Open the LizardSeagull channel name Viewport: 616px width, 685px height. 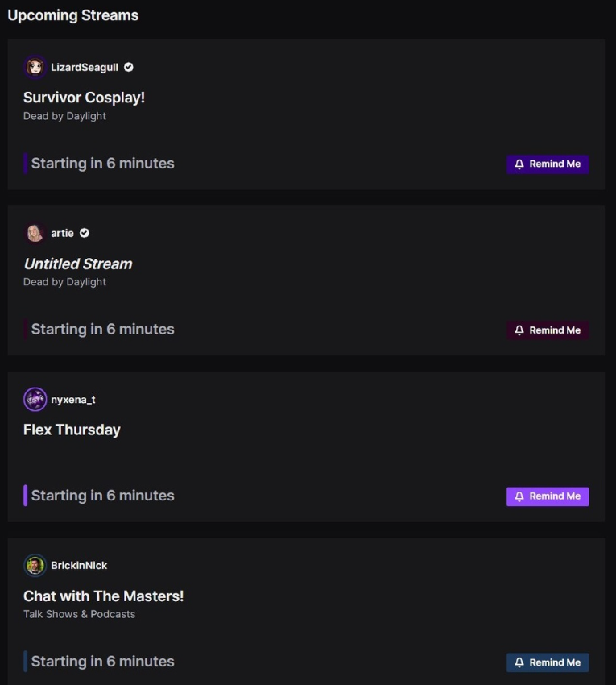pyautogui.click(x=85, y=67)
